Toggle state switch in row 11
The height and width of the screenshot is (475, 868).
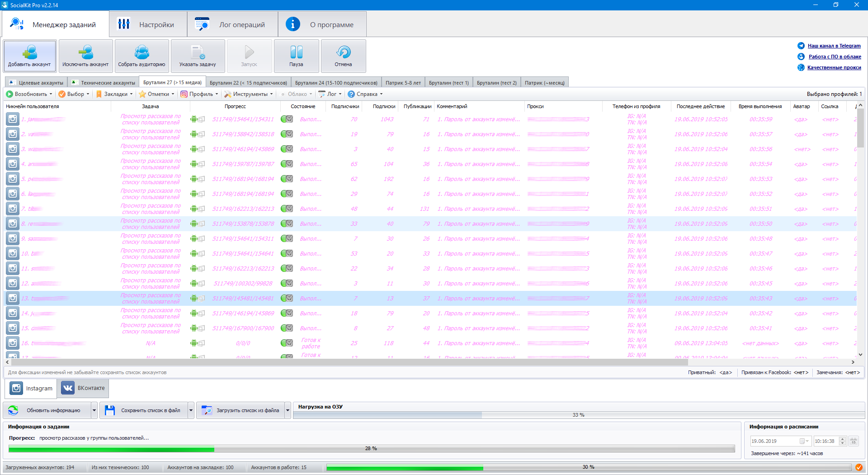click(x=287, y=268)
